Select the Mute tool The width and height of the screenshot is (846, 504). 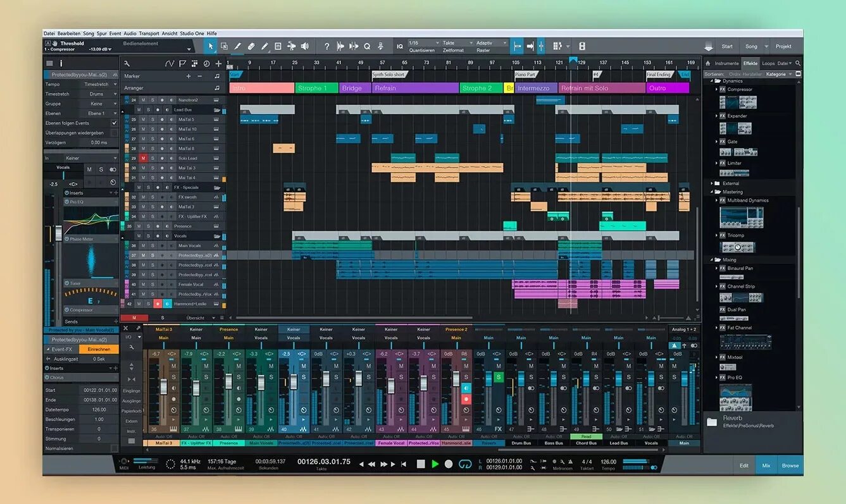pos(278,46)
